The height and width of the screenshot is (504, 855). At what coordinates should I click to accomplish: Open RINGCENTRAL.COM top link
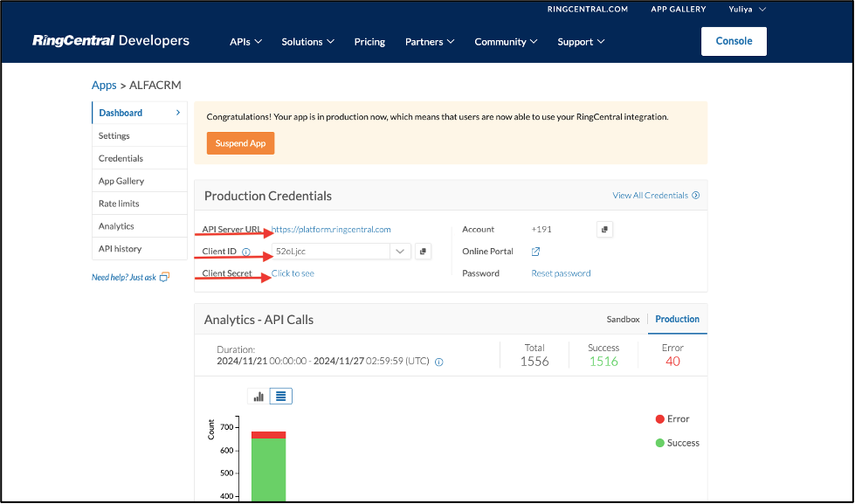588,10
